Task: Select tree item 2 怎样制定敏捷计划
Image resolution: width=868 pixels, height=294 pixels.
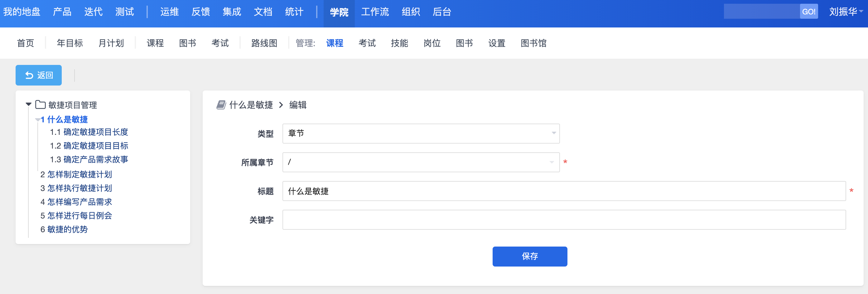Action: click(76, 174)
